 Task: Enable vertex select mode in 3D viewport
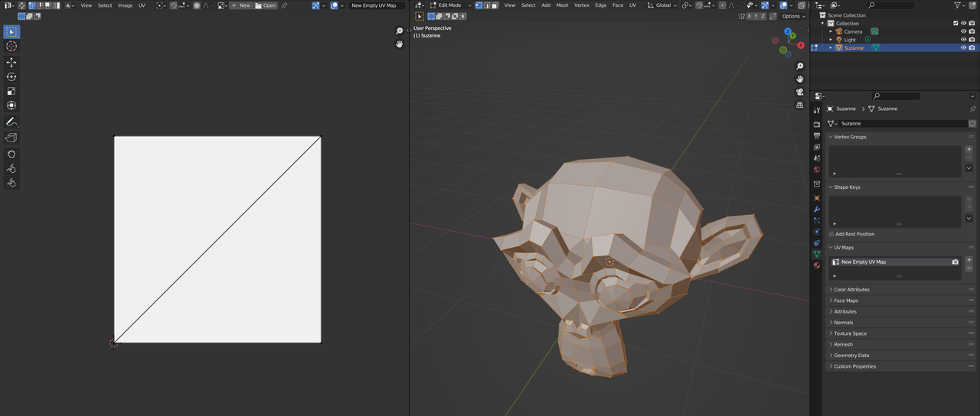coord(479,5)
